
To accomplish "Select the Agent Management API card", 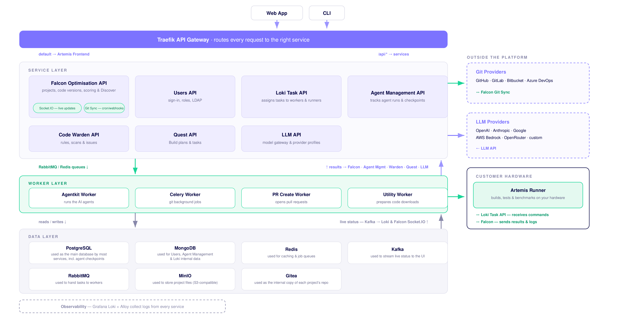I will click(398, 97).
